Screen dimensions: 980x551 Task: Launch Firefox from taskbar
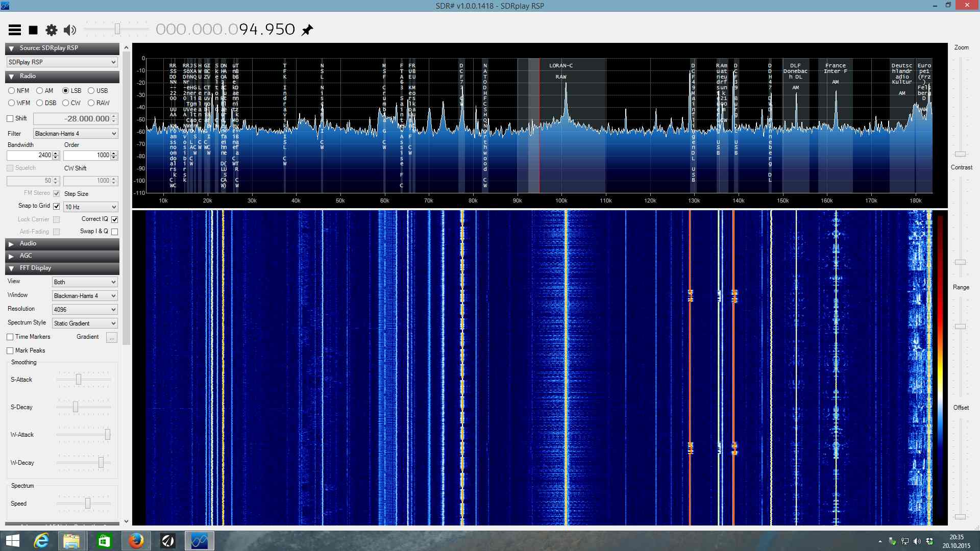[x=136, y=541]
